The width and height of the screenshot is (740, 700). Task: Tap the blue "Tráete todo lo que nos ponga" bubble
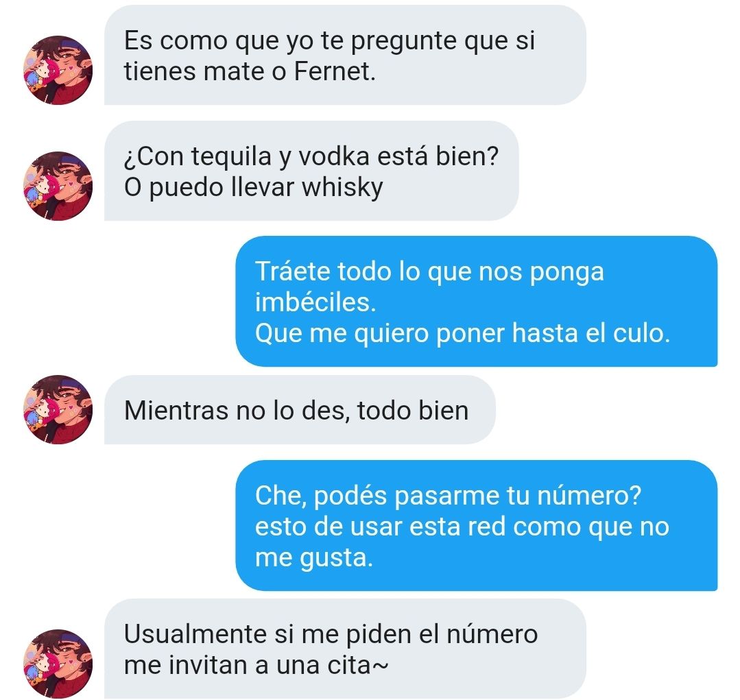tap(477, 302)
